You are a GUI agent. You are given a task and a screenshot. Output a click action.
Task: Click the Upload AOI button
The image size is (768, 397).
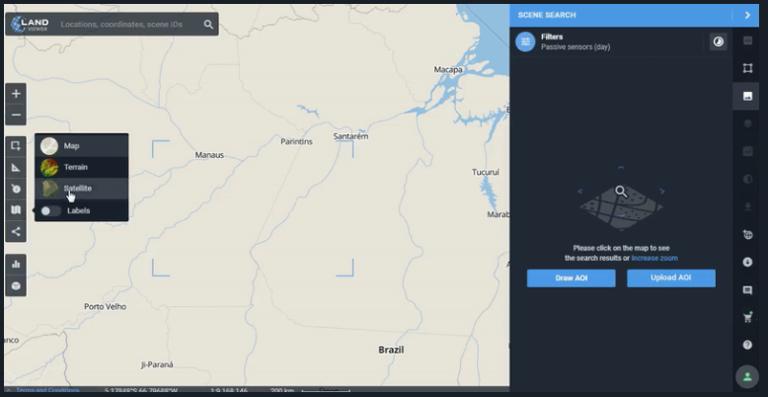pyautogui.click(x=671, y=278)
